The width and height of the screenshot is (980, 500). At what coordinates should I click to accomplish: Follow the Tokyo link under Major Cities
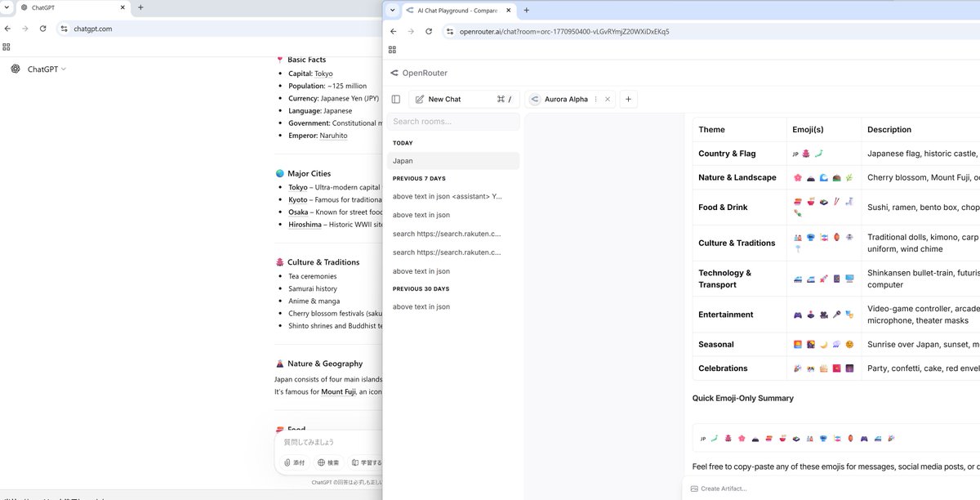tap(298, 188)
